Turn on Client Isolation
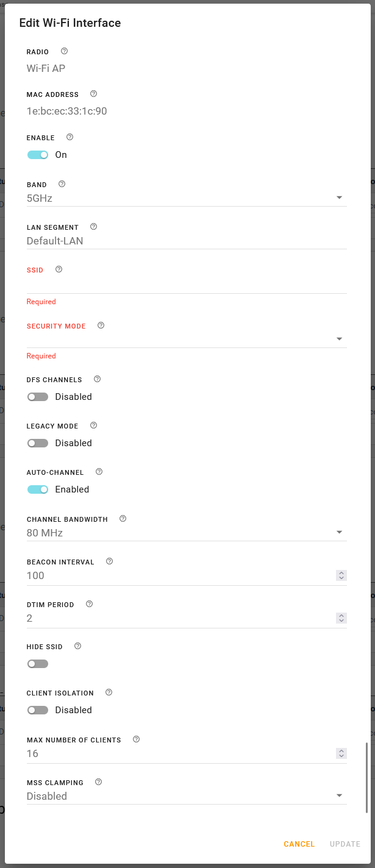Screen dimensions: 375x868 38,710
